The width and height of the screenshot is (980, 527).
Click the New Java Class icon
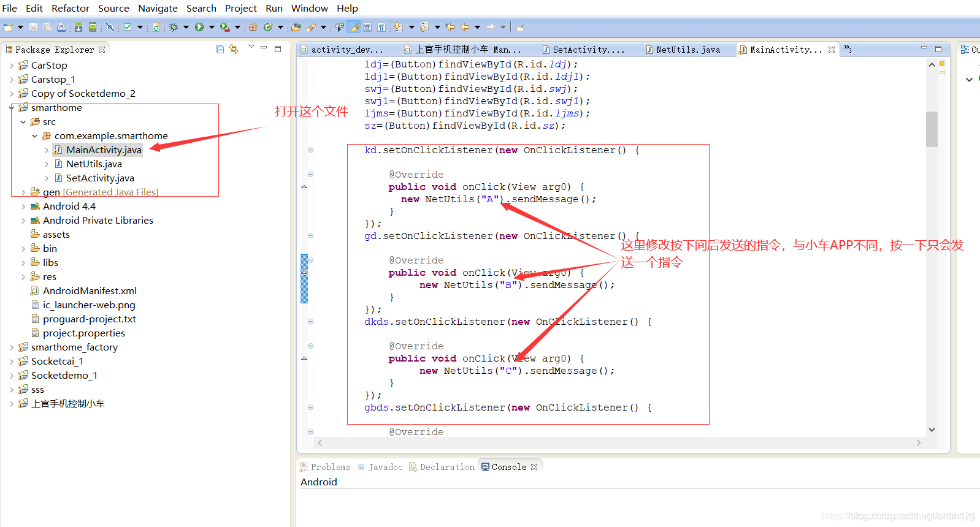coord(268,27)
